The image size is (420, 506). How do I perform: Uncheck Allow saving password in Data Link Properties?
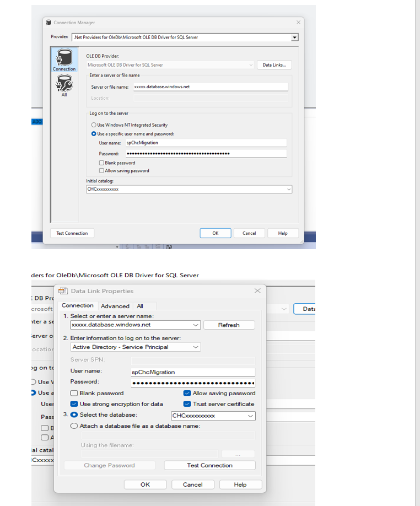pos(187,393)
